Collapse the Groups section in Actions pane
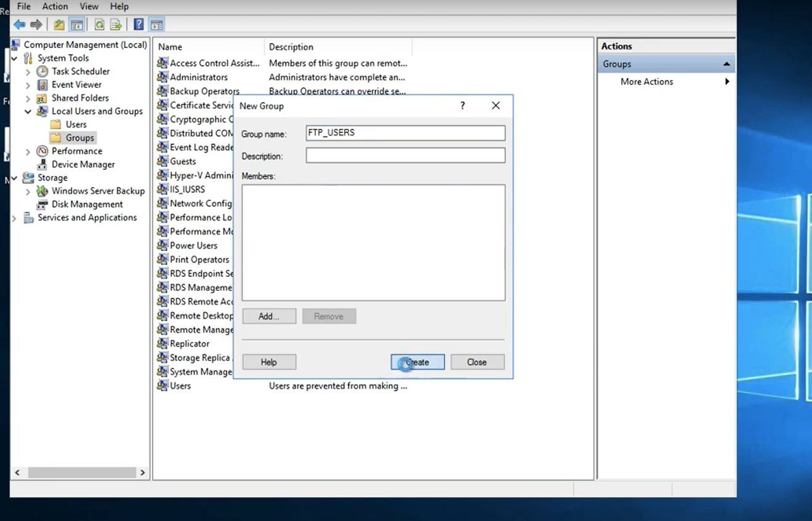 pyautogui.click(x=726, y=64)
